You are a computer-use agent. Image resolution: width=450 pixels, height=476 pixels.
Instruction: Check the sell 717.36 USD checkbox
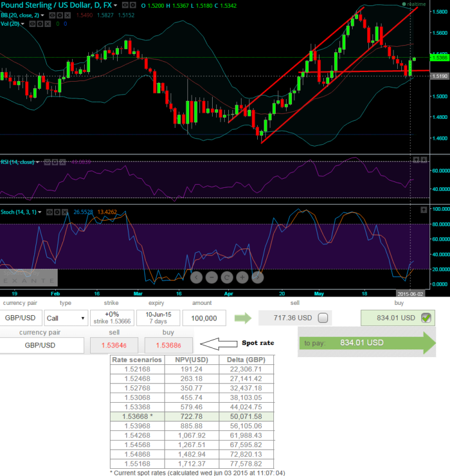point(322,318)
